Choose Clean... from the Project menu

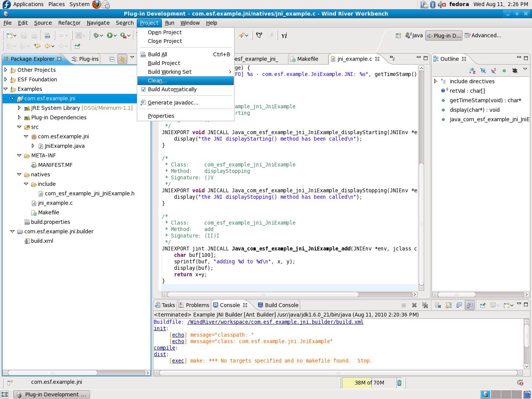pos(185,81)
